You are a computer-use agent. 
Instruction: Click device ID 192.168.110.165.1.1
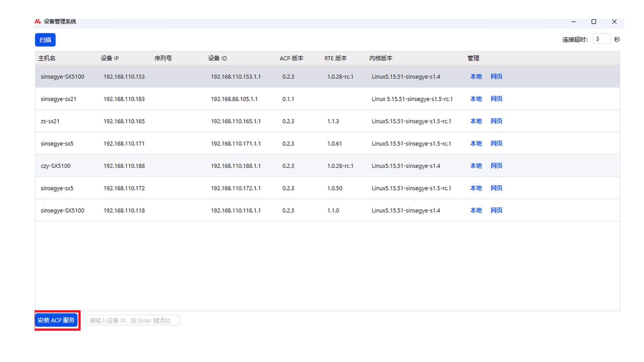coord(236,121)
